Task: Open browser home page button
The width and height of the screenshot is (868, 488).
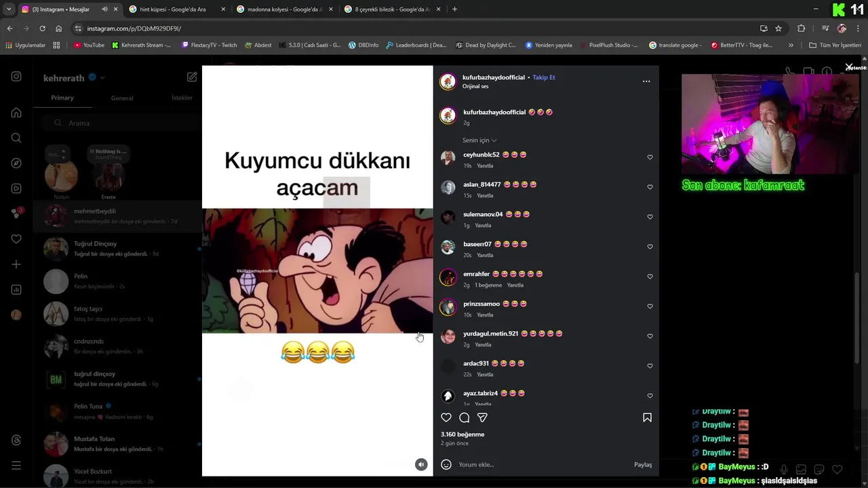Action: pos(58,28)
